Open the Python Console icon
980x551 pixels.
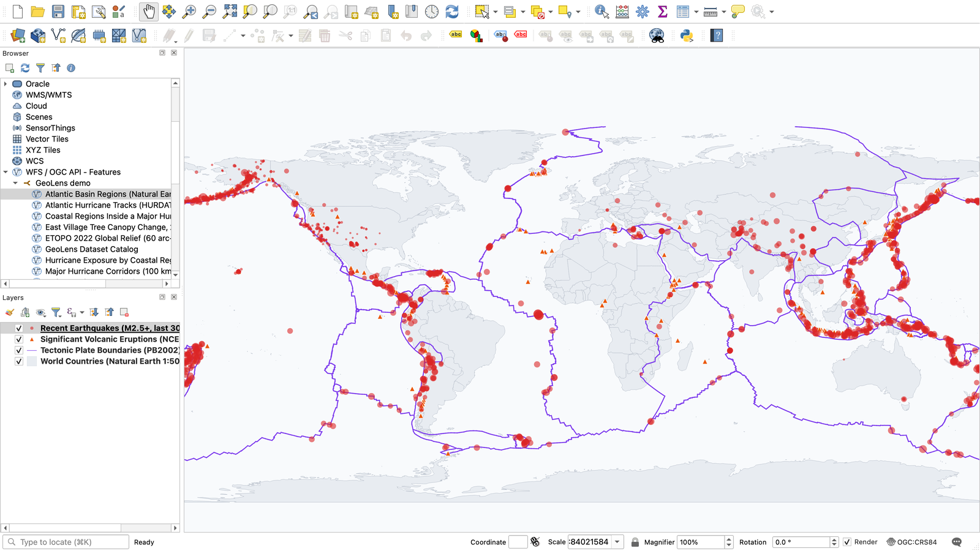coord(687,36)
